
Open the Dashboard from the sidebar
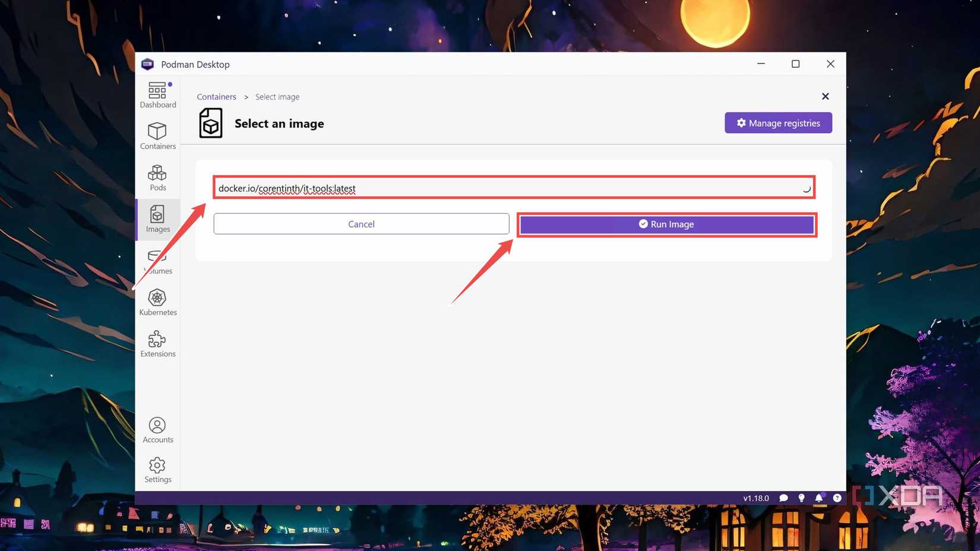click(x=157, y=94)
